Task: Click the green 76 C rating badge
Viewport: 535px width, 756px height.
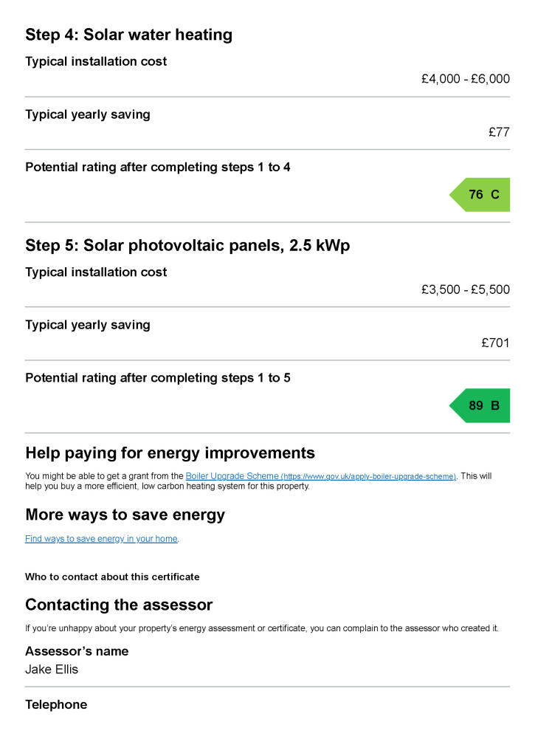Action: point(483,195)
